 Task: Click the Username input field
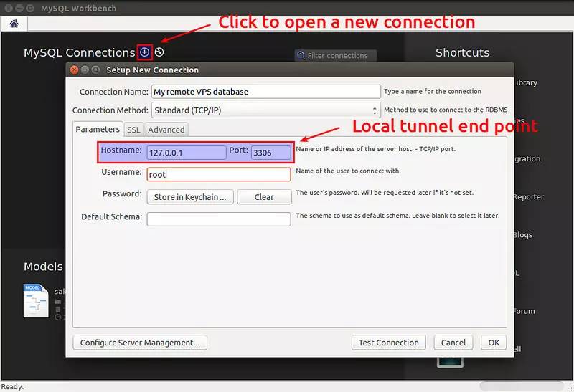coord(219,174)
